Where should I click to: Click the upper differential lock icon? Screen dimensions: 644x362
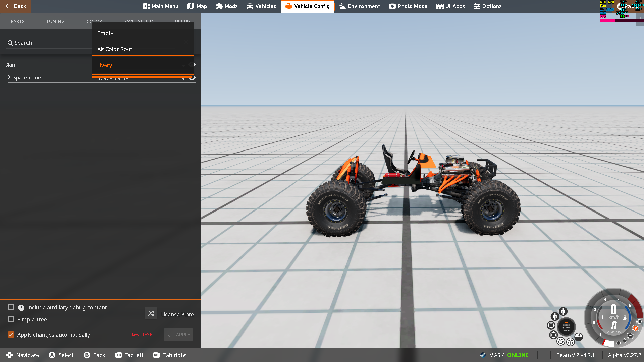tap(551, 325)
